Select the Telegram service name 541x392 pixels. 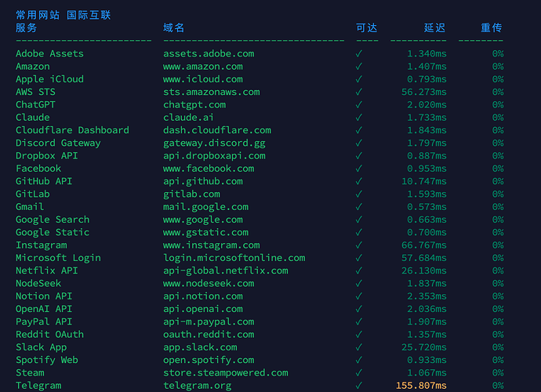[38, 386]
